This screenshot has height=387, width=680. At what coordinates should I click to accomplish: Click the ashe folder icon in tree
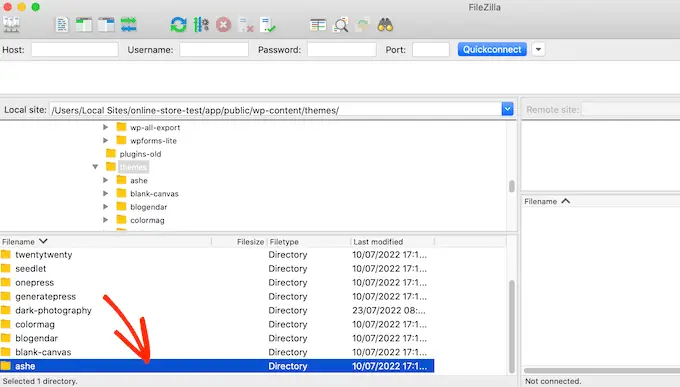(121, 180)
